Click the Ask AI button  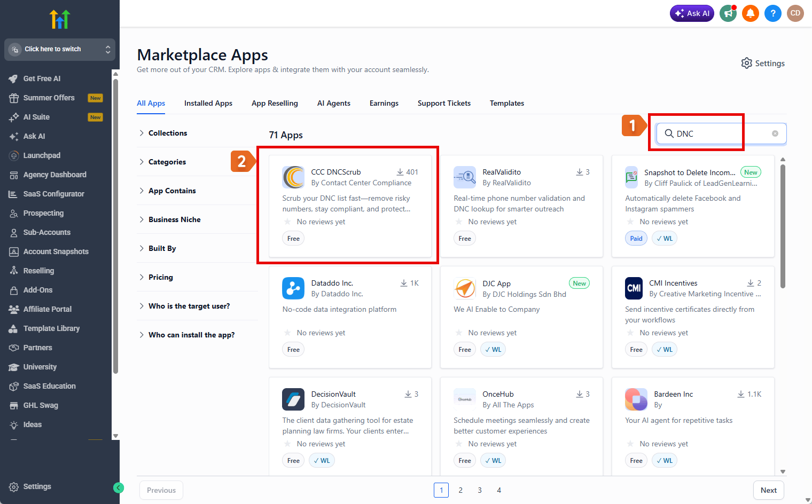692,13
